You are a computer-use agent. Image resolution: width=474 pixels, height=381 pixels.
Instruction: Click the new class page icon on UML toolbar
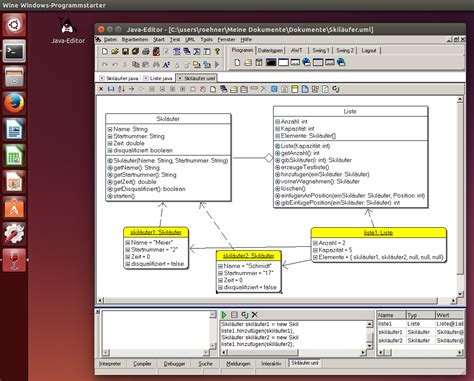(x=213, y=89)
